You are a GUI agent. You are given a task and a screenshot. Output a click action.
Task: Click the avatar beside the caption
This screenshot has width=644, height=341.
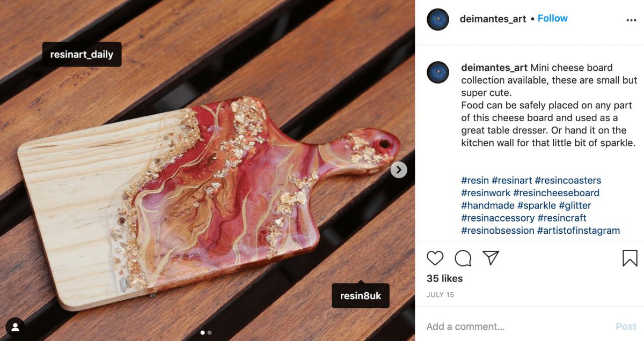(438, 72)
